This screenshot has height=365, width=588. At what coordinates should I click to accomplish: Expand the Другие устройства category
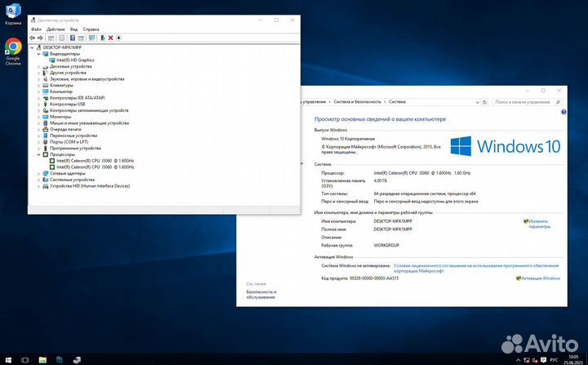coord(38,73)
